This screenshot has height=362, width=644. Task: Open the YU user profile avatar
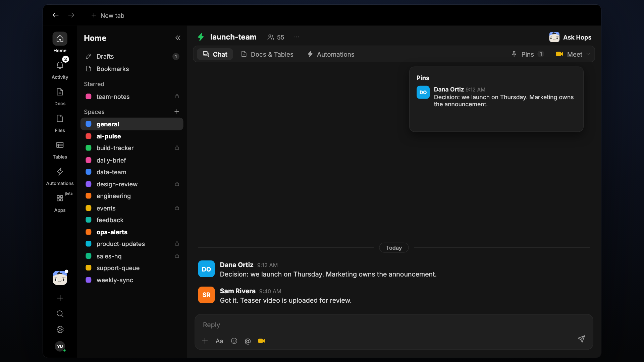pos(60,346)
